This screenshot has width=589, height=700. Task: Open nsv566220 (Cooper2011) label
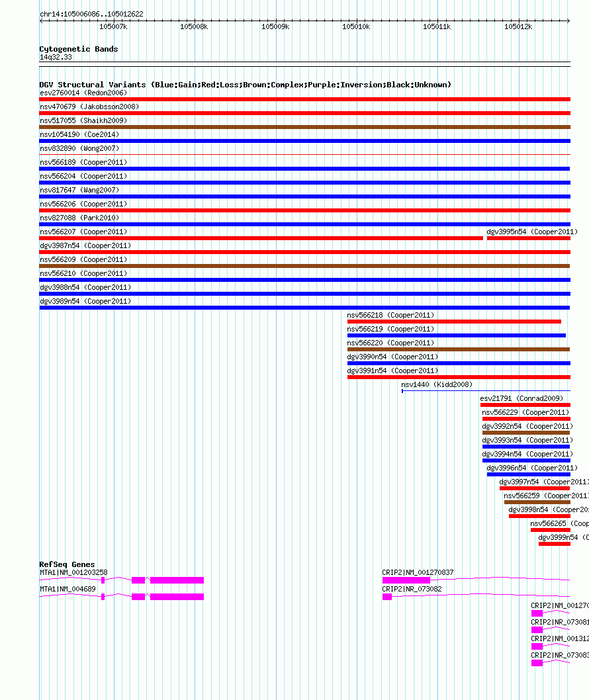390,343
